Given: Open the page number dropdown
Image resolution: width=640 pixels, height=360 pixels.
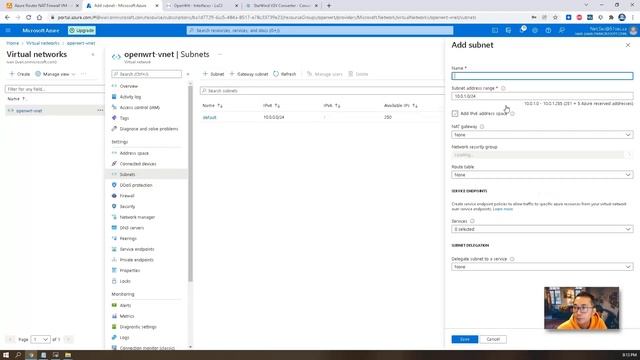Looking at the screenshot, I should (40, 339).
